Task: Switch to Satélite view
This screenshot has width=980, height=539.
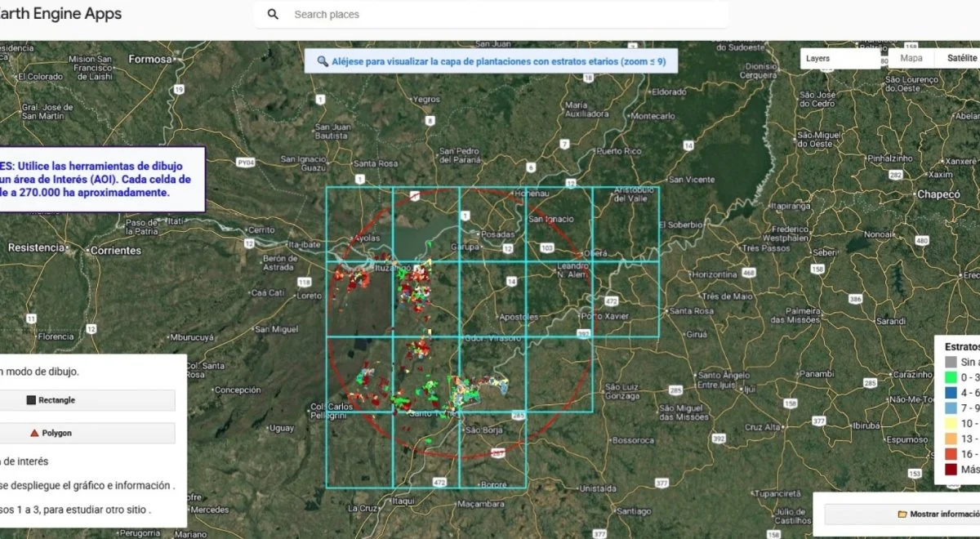Action: [960, 58]
